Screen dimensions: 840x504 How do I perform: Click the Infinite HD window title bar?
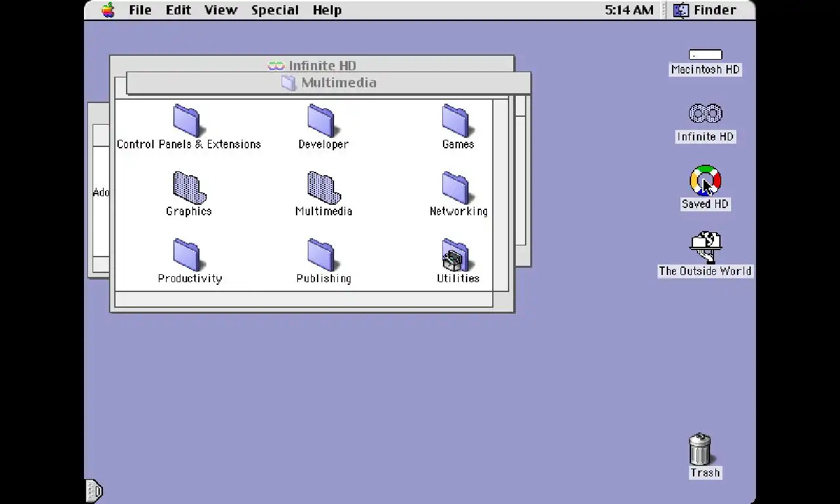point(312,65)
